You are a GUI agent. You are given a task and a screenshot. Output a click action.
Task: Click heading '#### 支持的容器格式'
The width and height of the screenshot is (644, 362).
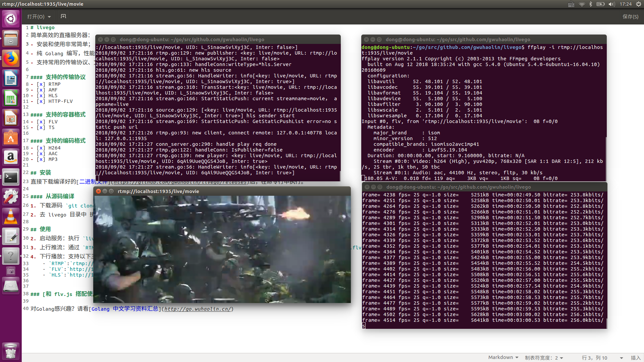pos(58,115)
